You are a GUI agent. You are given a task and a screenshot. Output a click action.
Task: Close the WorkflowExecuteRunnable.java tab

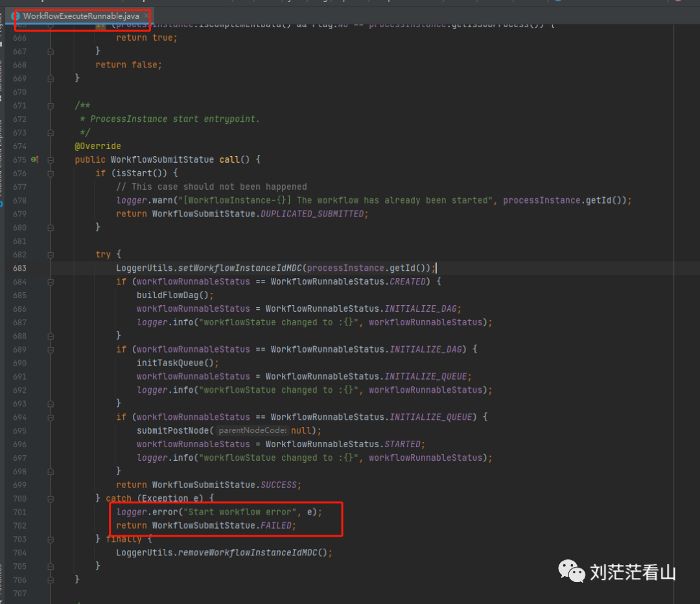[x=146, y=16]
